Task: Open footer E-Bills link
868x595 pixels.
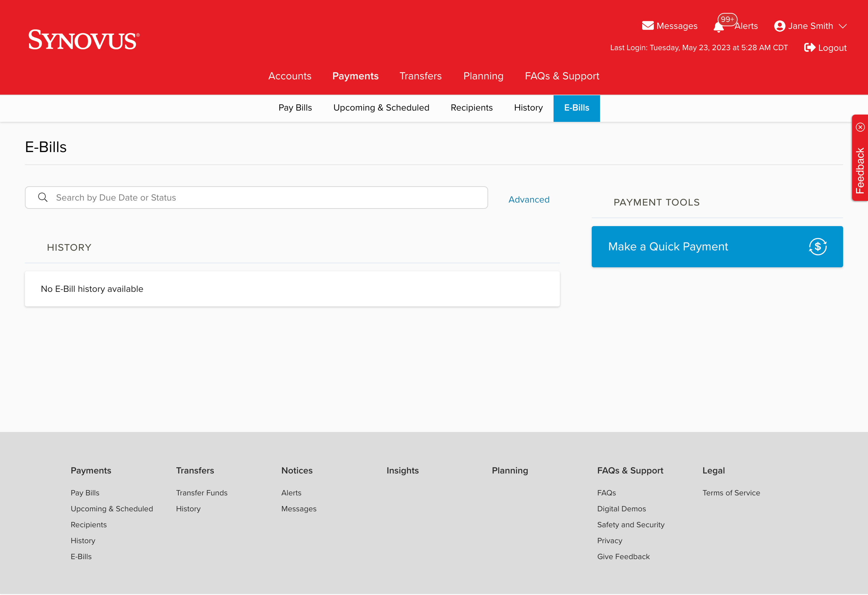Action: (81, 556)
